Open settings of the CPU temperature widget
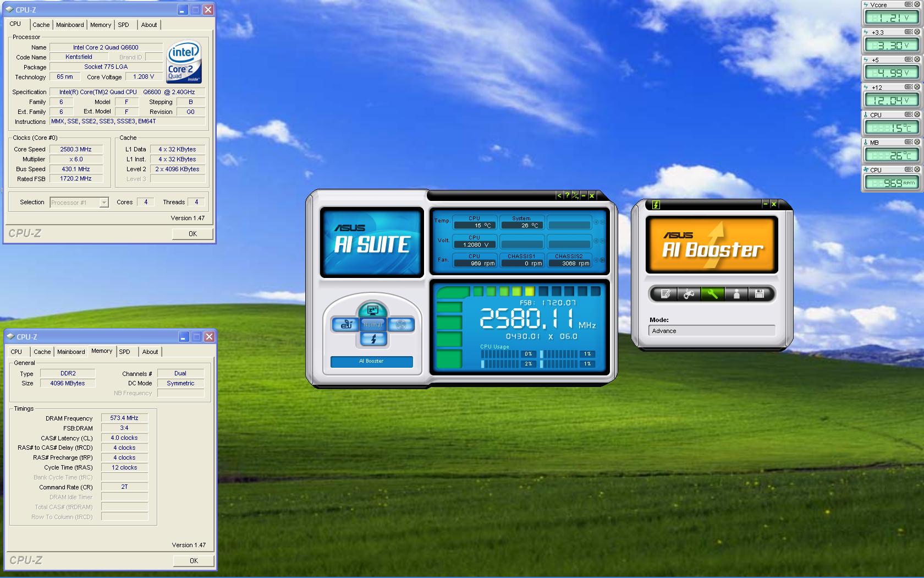Viewport: 924px width, 578px height. click(x=909, y=114)
